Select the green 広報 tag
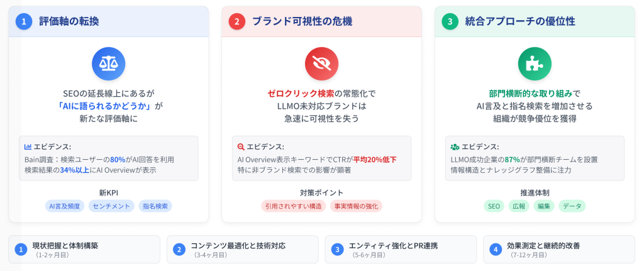Viewport: 644px width, 271px height. point(519,206)
